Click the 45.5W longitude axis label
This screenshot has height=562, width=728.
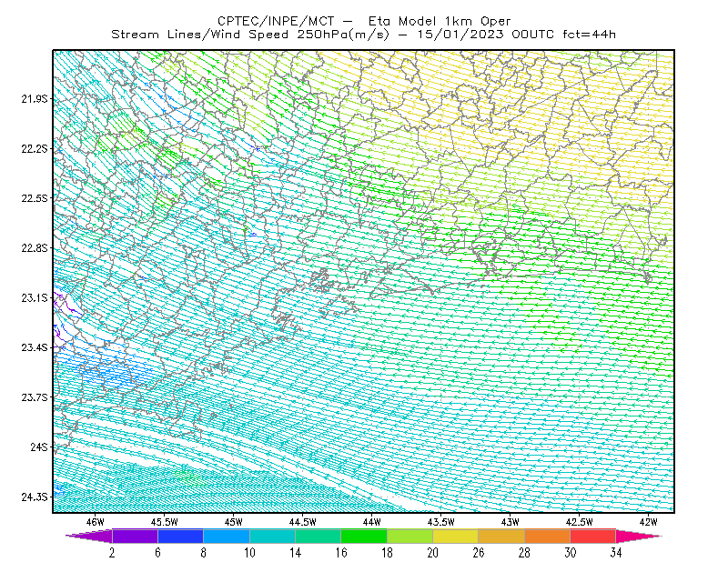(165, 522)
